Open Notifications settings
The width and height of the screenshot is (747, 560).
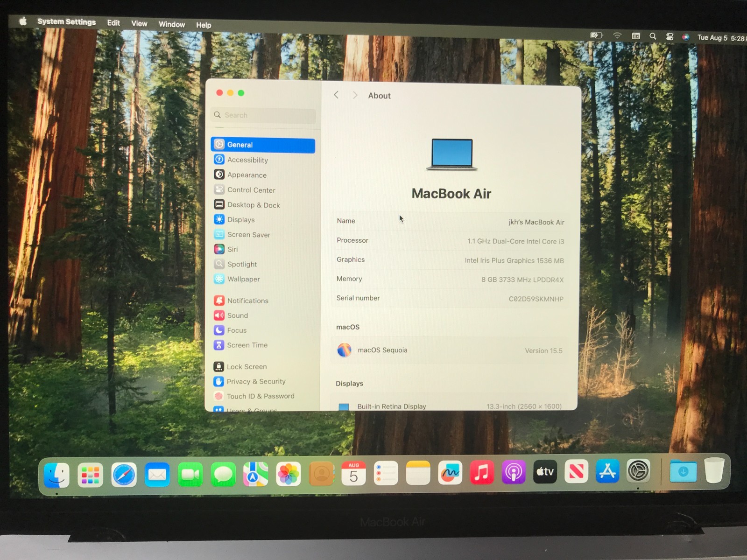pos(247,301)
